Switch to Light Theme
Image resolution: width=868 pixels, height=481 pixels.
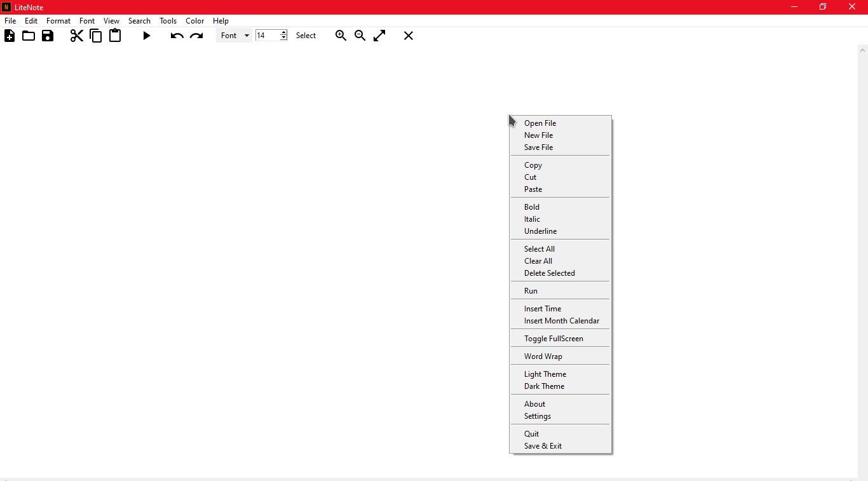pyautogui.click(x=560, y=374)
